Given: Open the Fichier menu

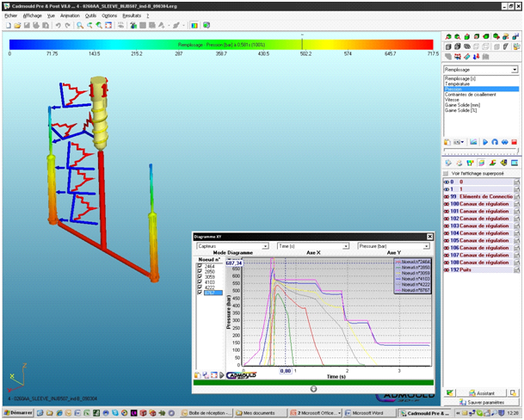Looking at the screenshot, I should pos(10,15).
